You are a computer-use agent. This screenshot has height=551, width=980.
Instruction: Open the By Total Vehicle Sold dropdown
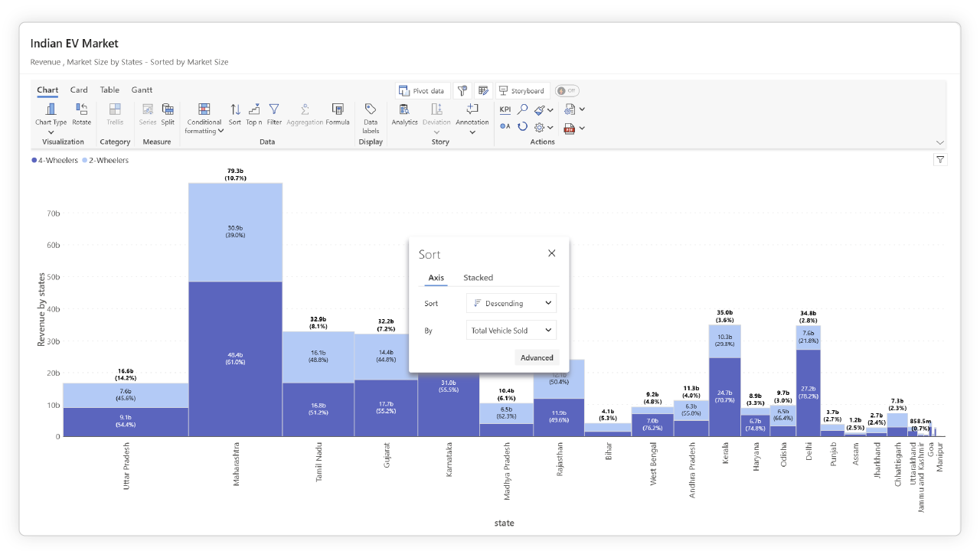point(511,331)
